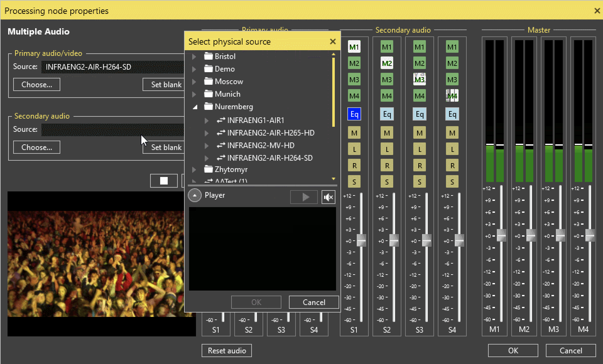Toggle M1 routing on secondary audio S1
Screen dimensions: 603x364
tap(354, 47)
